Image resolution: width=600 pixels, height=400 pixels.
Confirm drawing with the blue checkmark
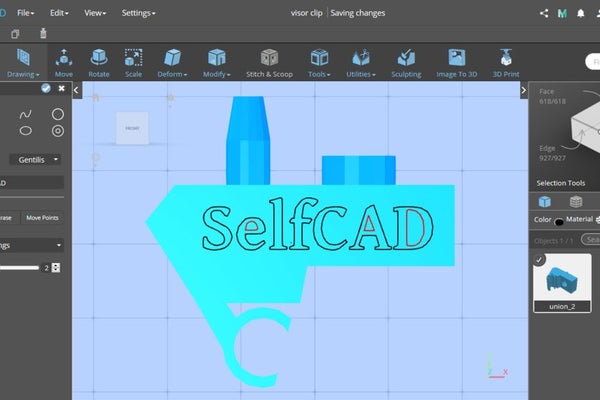click(46, 89)
